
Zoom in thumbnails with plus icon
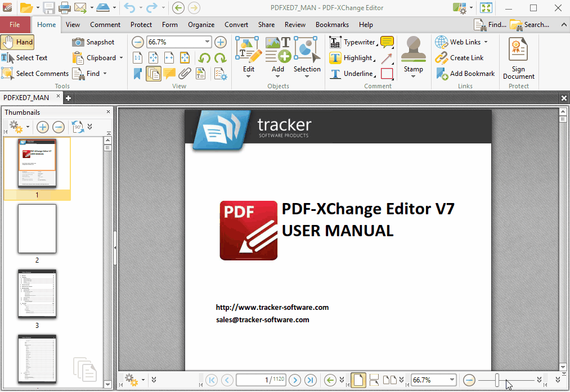(43, 127)
